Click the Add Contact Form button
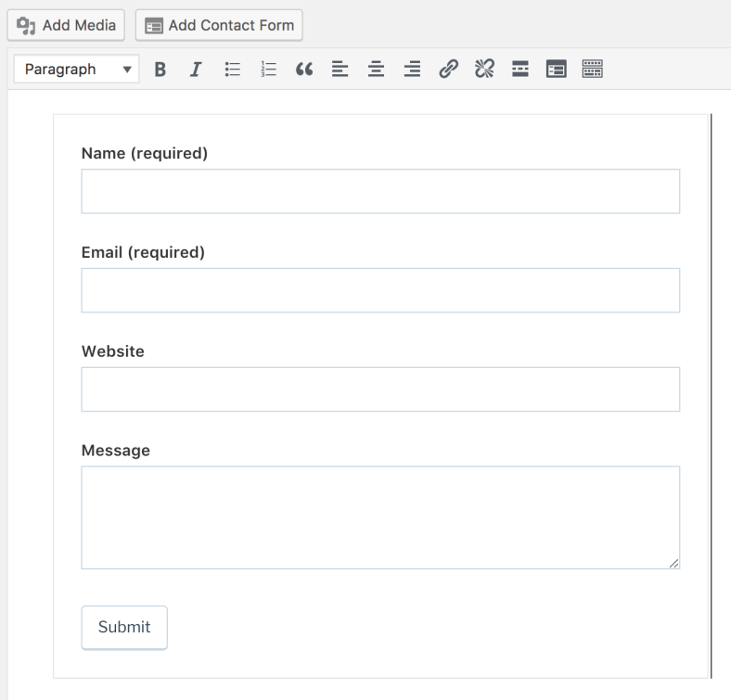Screen dimensions: 731x700 click(x=219, y=25)
